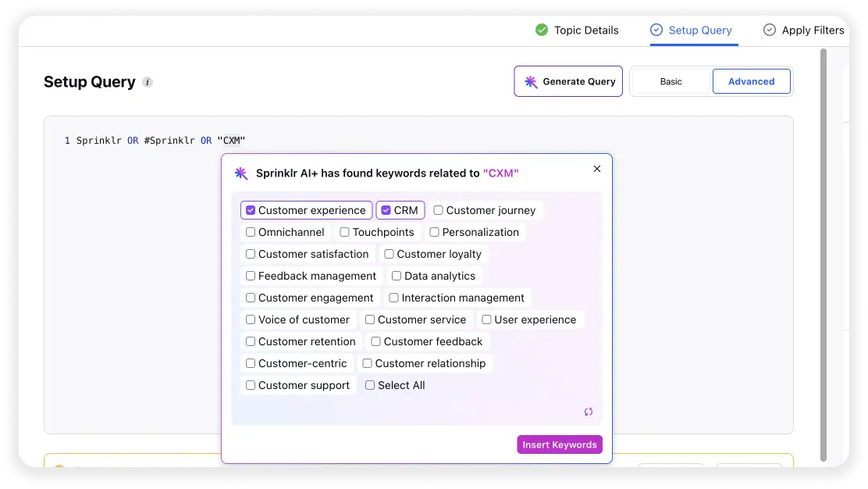Image resolution: width=868 pixels, height=489 pixels.
Task: Check the Touchpoints keyword
Action: pyautogui.click(x=344, y=232)
